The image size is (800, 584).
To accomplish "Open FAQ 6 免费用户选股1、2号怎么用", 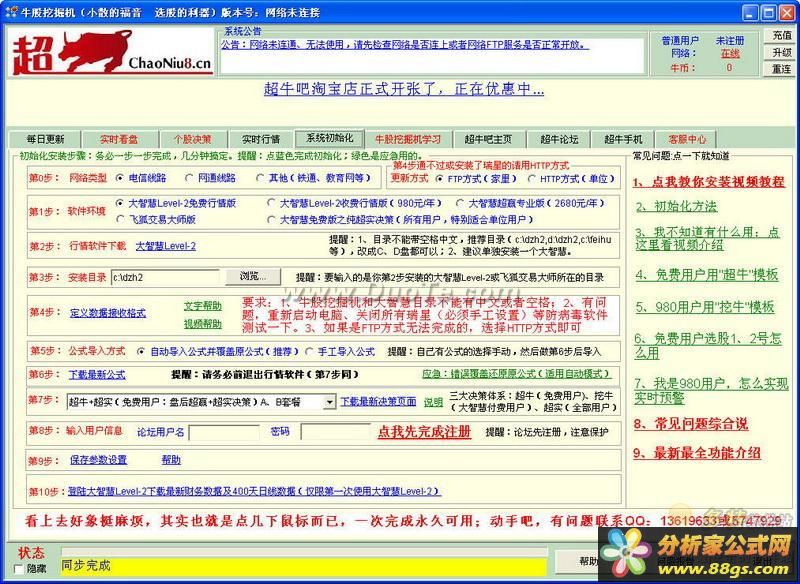I will pyautogui.click(x=708, y=345).
